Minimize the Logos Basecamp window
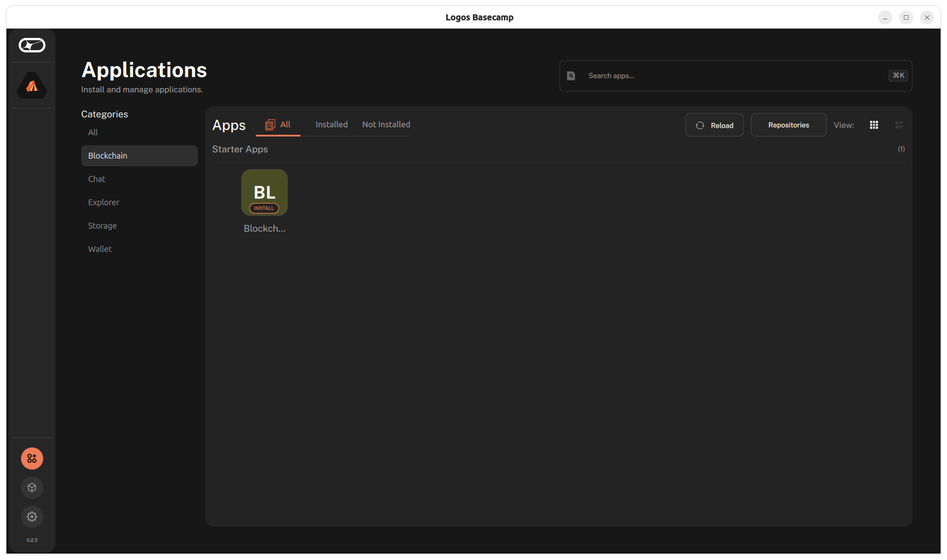 pos(885,17)
